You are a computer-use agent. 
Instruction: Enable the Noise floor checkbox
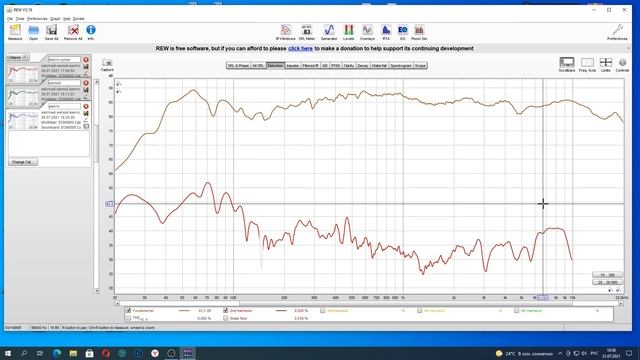click(225, 318)
